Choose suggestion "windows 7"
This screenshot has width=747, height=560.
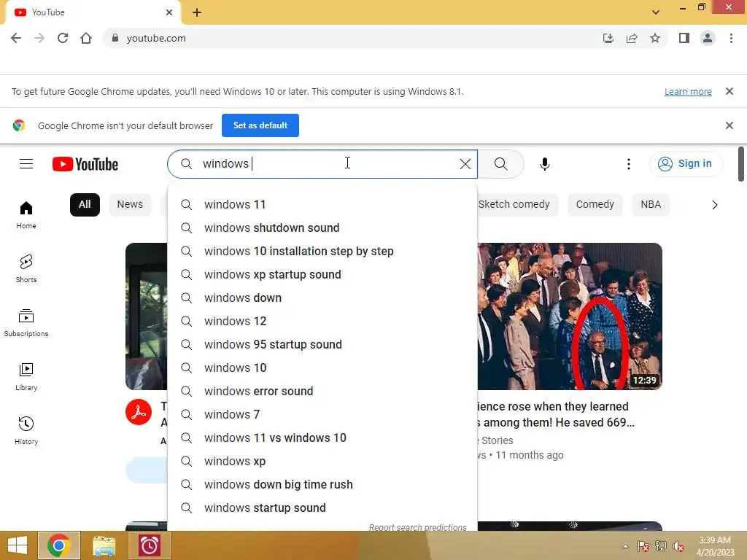(x=322, y=414)
